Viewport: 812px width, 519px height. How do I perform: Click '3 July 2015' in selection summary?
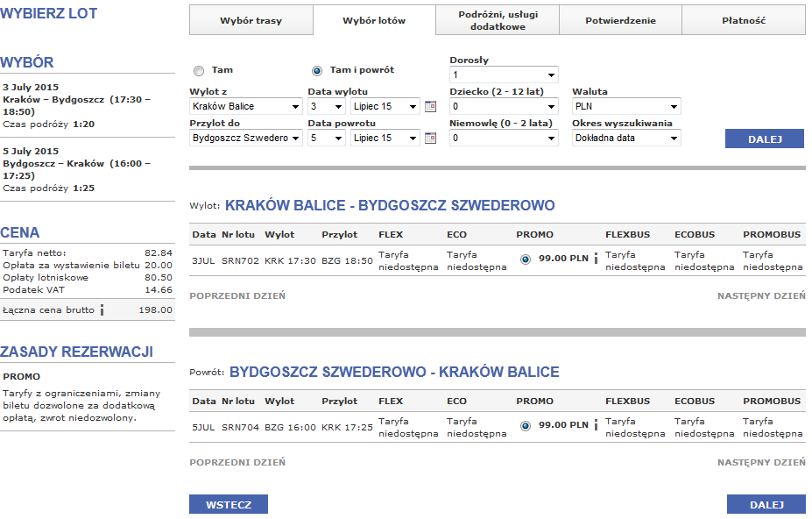31,87
